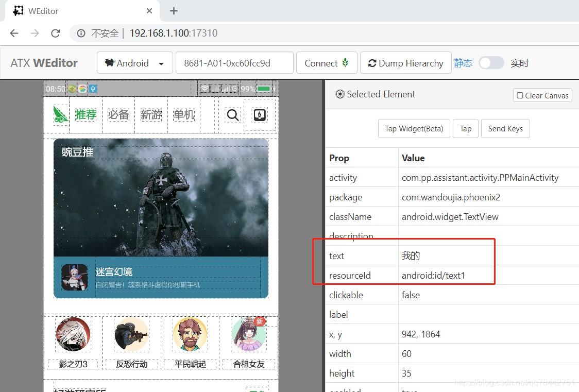Click the ATX WEditor logo text
579x392 pixels.
[44, 63]
